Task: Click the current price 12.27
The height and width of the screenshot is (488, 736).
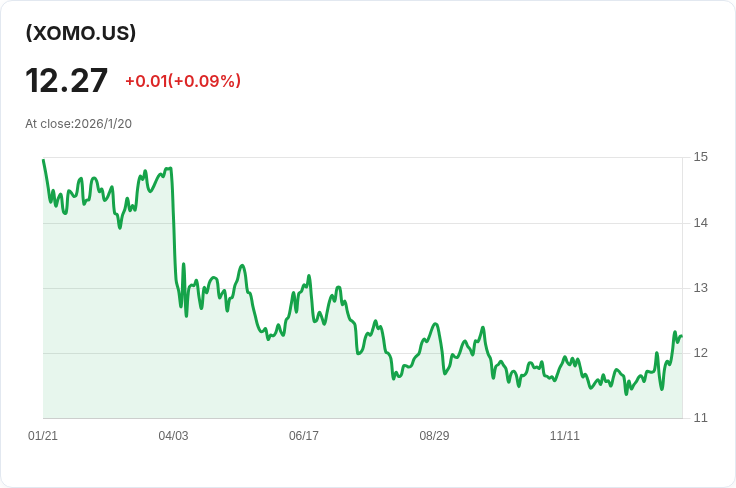Action: point(66,80)
